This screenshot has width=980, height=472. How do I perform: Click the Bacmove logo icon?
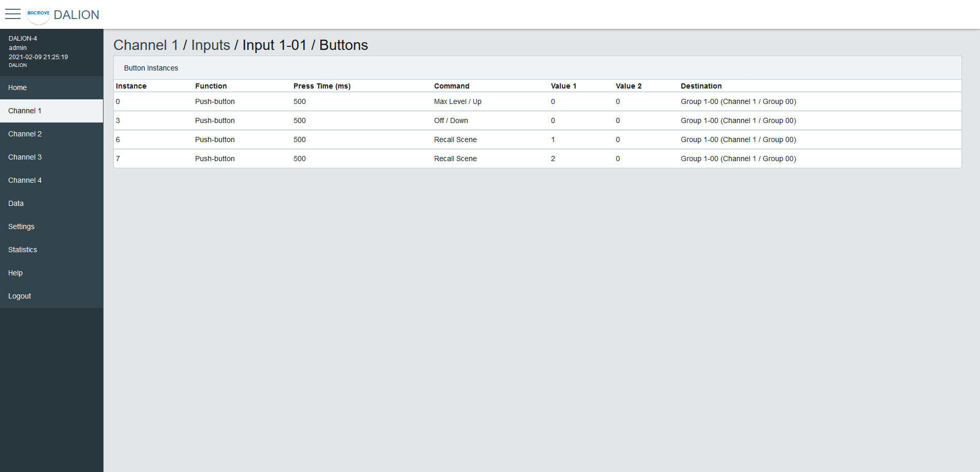pos(39,14)
